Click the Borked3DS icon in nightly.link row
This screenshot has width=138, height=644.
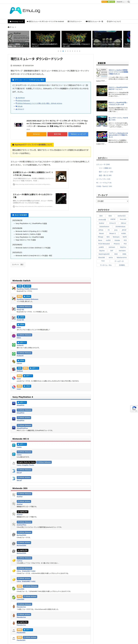tap(14, 551)
